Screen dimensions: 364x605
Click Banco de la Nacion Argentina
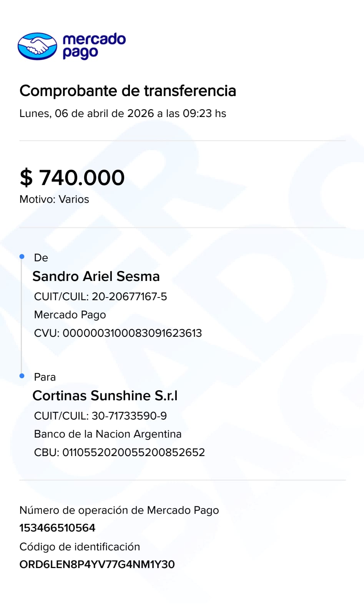108,434
